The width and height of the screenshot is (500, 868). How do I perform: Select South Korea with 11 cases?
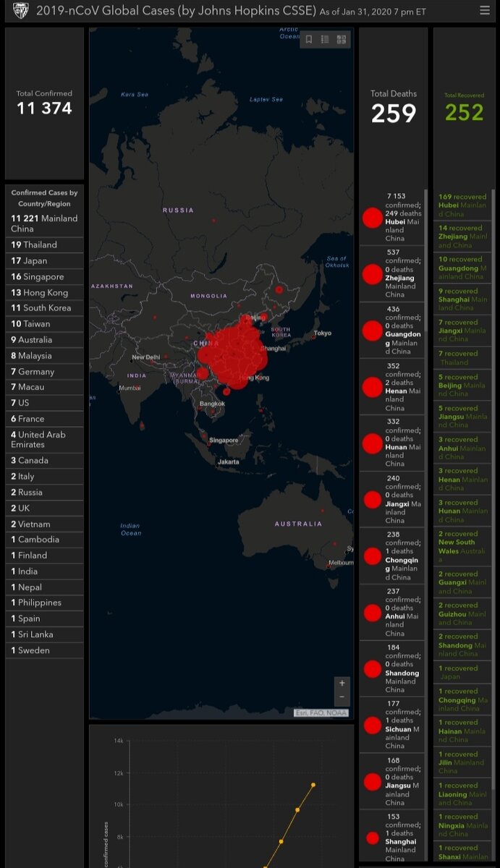point(44,307)
